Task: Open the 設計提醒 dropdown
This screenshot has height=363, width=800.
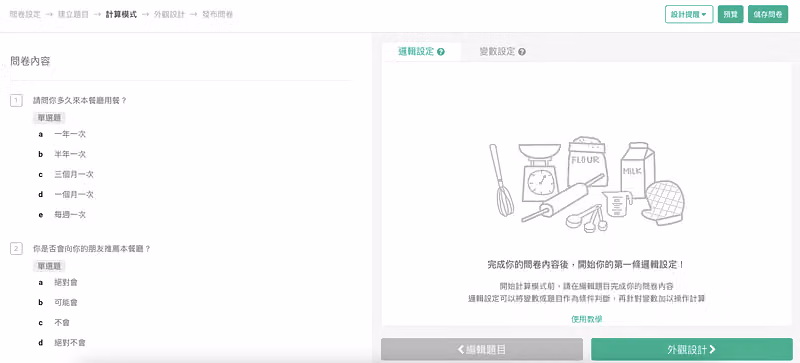Action: 689,14
